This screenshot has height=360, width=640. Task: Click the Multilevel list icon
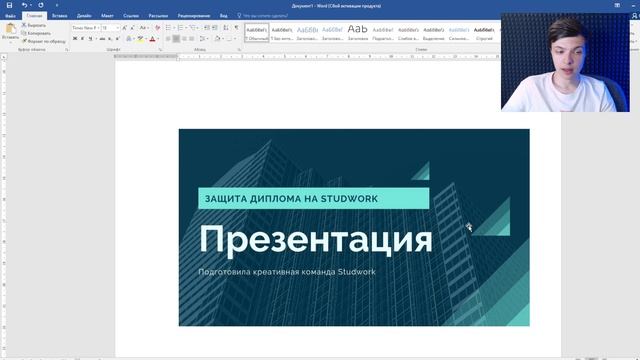[192, 28]
